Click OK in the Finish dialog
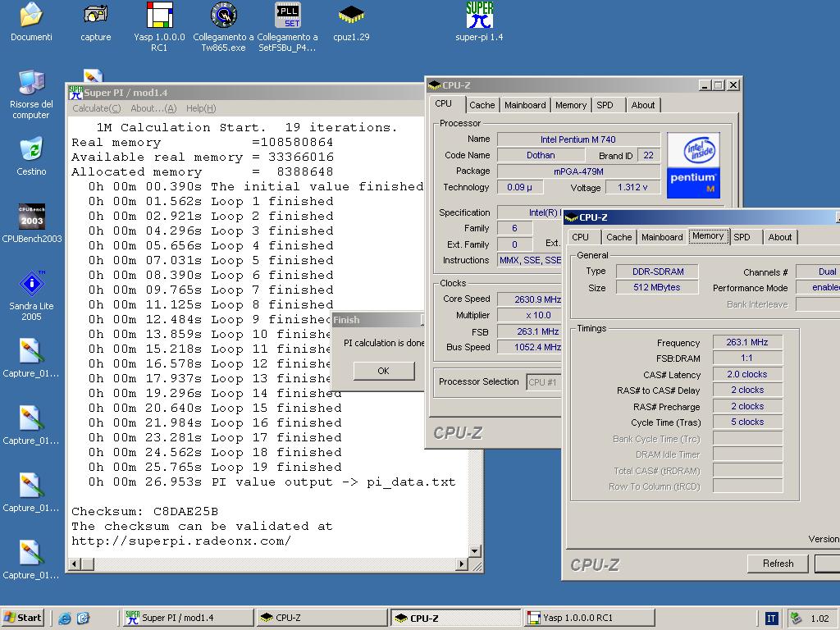This screenshot has width=840, height=630. coord(384,371)
